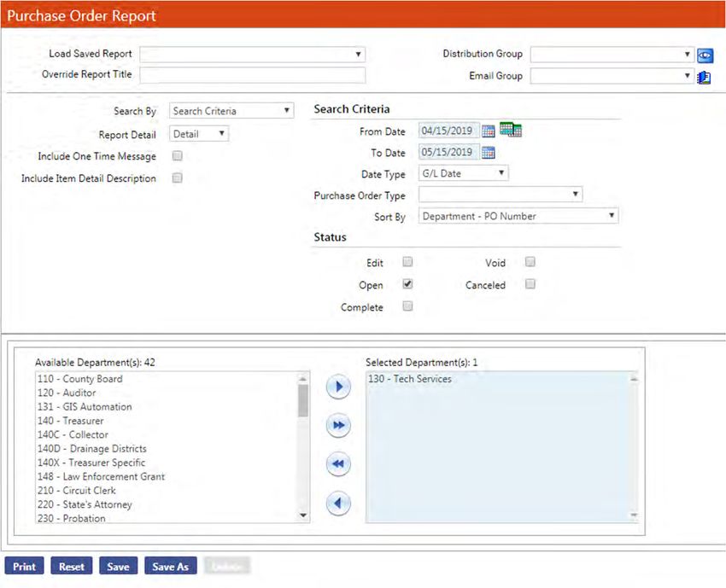Click the Override Report Title field
This screenshot has height=588, width=726.
252,75
